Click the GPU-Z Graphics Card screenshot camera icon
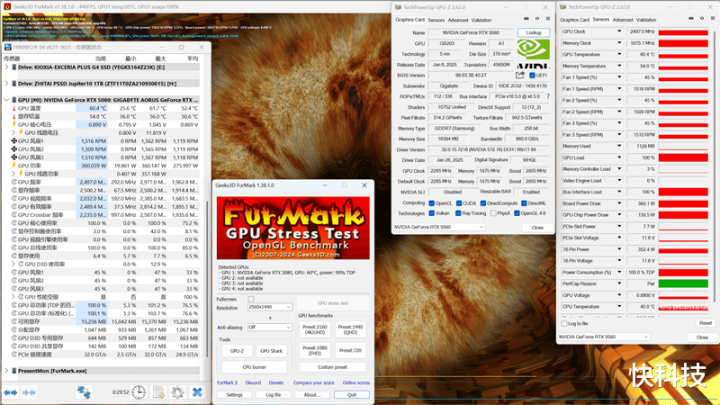 pos(526,19)
